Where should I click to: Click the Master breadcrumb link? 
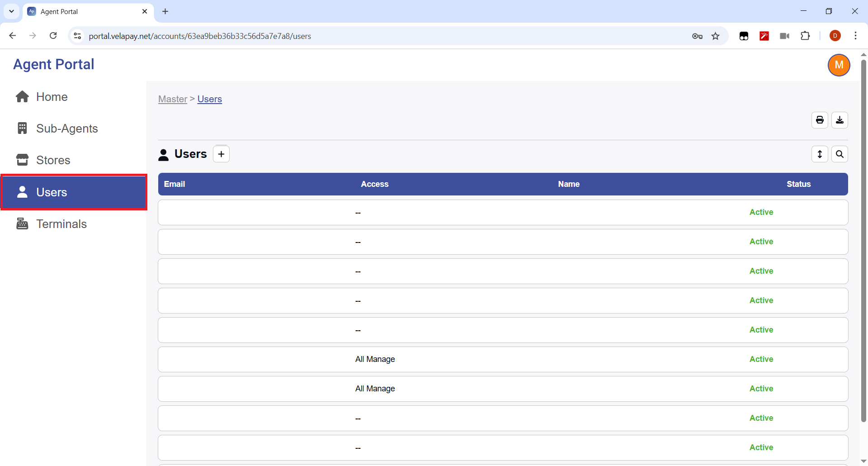pos(173,99)
